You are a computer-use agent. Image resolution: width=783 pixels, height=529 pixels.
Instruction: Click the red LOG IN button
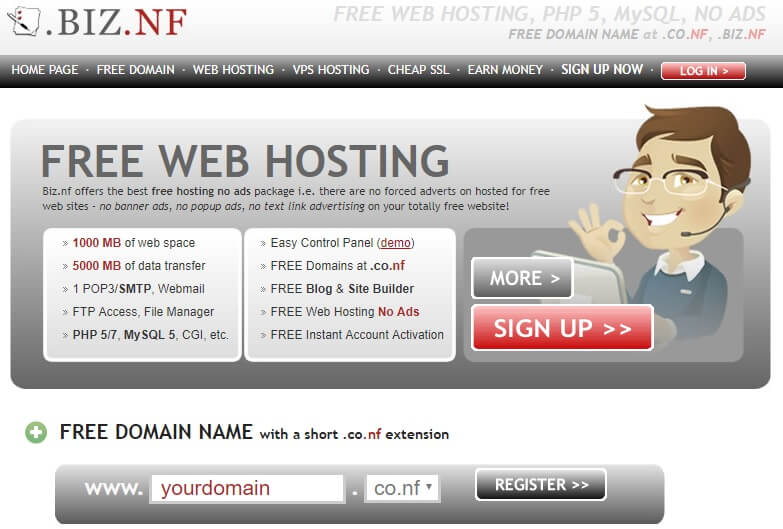703,71
